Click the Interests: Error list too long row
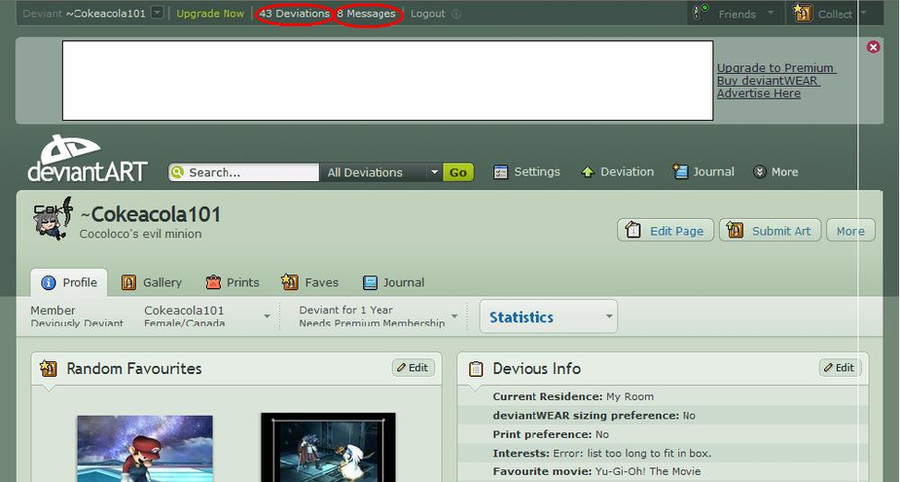The height and width of the screenshot is (482, 900). point(663,453)
